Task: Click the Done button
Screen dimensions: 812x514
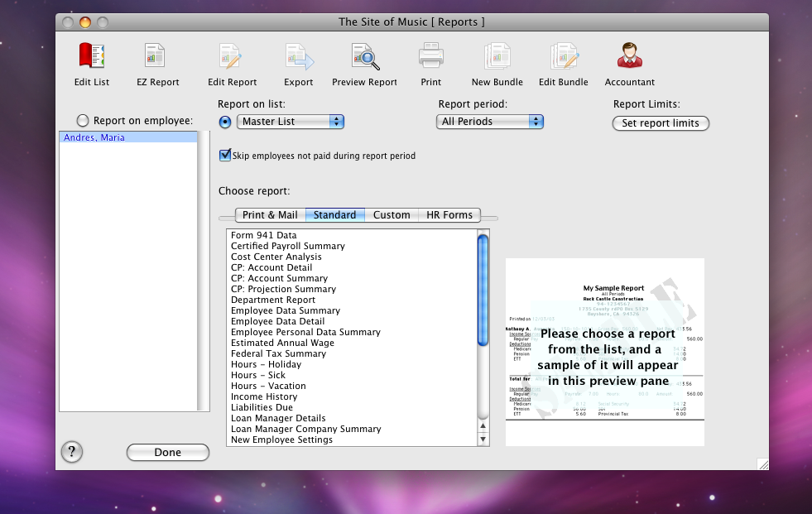Action: click(168, 453)
